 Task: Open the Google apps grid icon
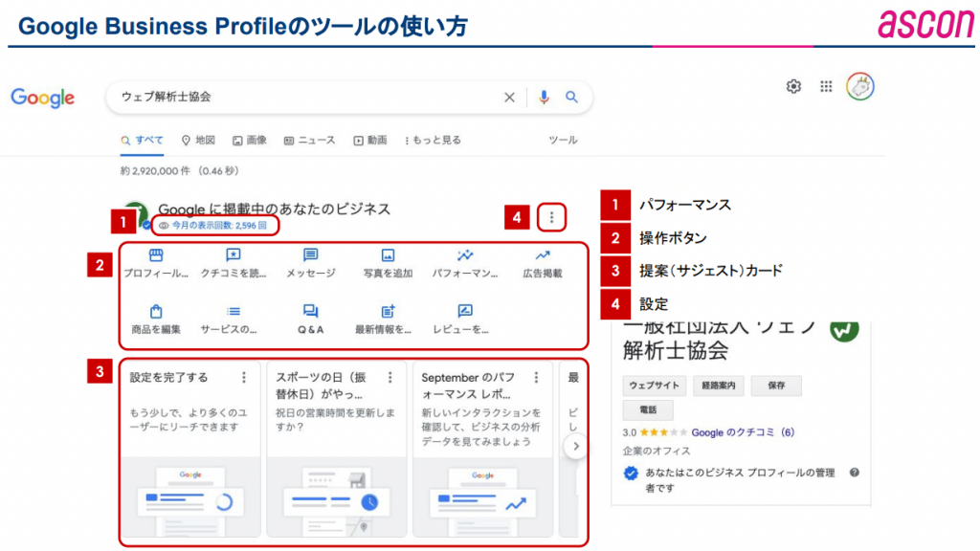point(826,86)
